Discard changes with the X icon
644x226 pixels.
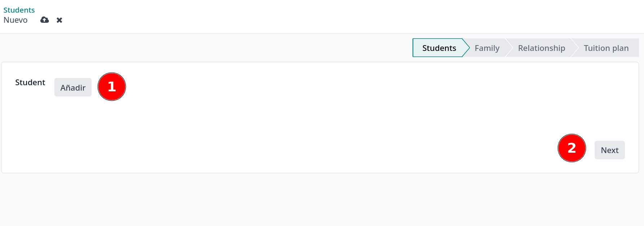coord(59,20)
